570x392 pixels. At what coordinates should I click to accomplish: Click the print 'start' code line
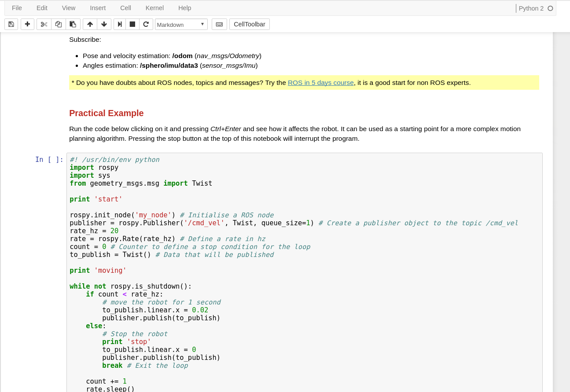[96, 199]
